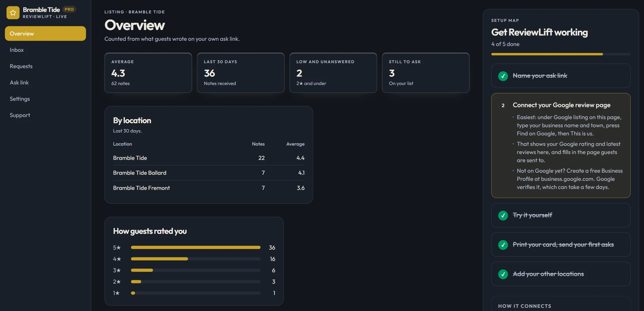The image size is (644, 311).
Task: Click the "On your list" label
Action: pos(401,83)
